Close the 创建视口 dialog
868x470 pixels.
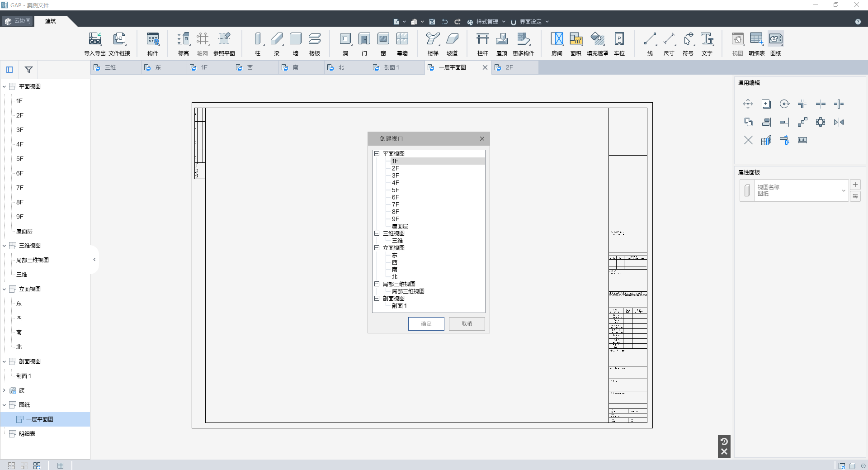coord(482,139)
